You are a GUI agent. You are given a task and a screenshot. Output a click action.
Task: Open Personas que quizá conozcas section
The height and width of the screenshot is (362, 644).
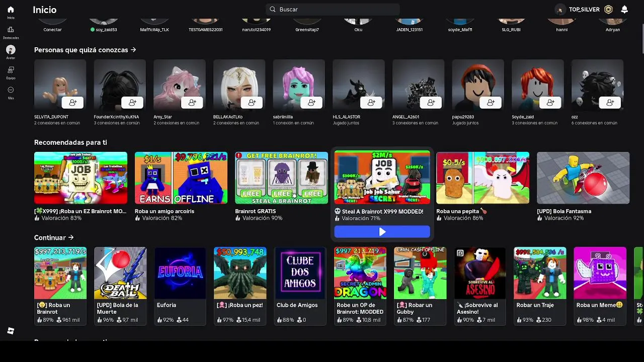pos(85,50)
